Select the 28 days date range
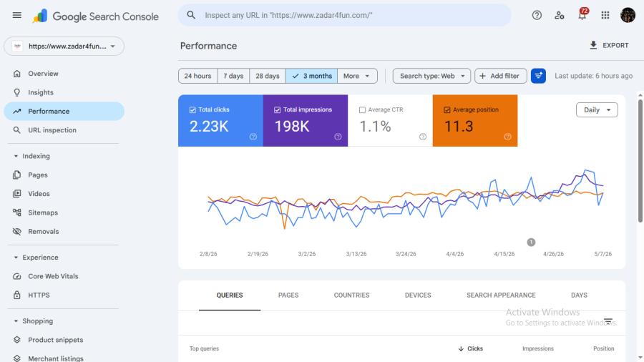This screenshot has height=362, width=644. 268,76
